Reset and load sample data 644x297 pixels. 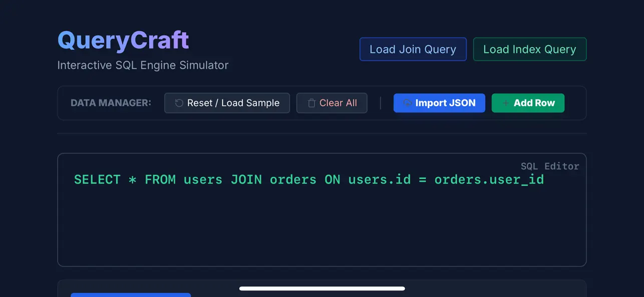tap(227, 103)
